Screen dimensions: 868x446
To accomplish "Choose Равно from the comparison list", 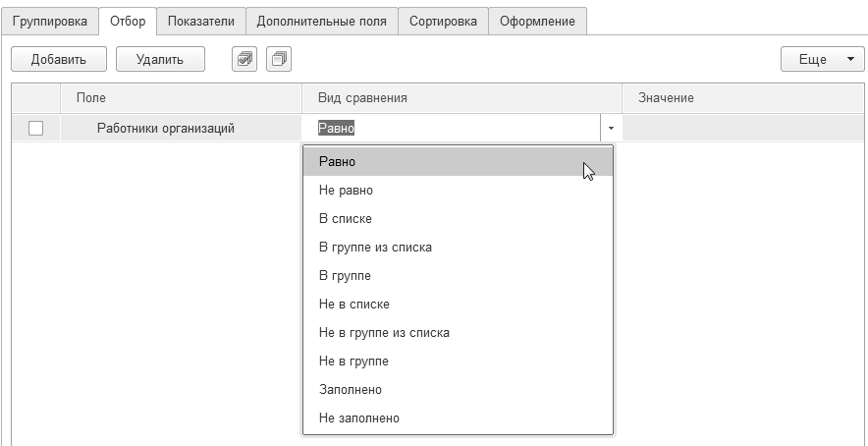I will pos(338,162).
